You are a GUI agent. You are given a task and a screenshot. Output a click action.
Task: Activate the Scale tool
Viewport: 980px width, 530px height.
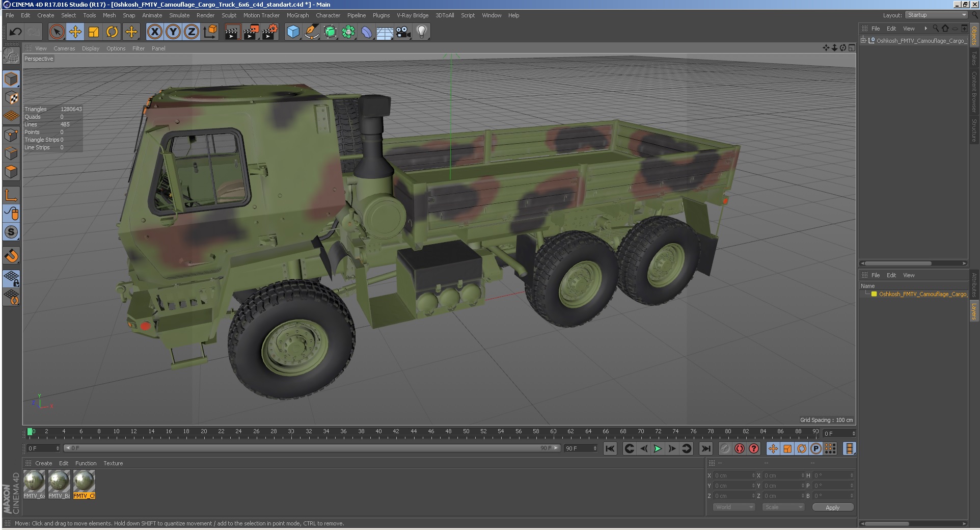[x=94, y=32]
